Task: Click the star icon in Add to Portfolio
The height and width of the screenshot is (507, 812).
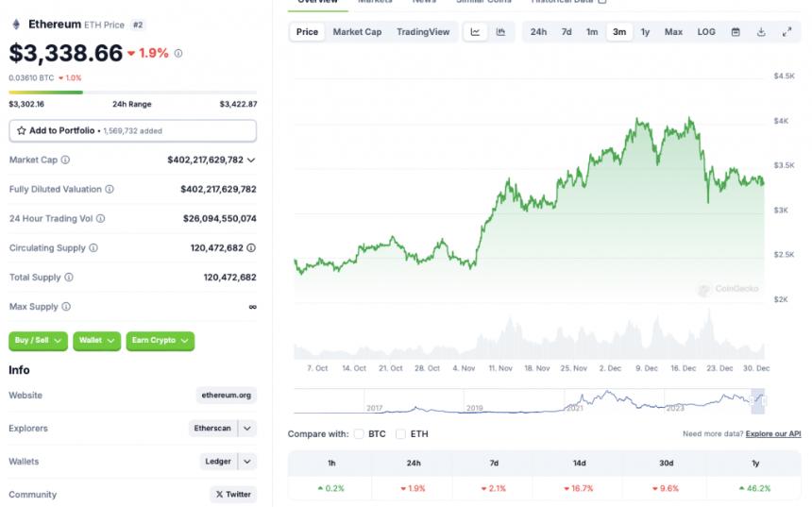Action: click(x=21, y=130)
